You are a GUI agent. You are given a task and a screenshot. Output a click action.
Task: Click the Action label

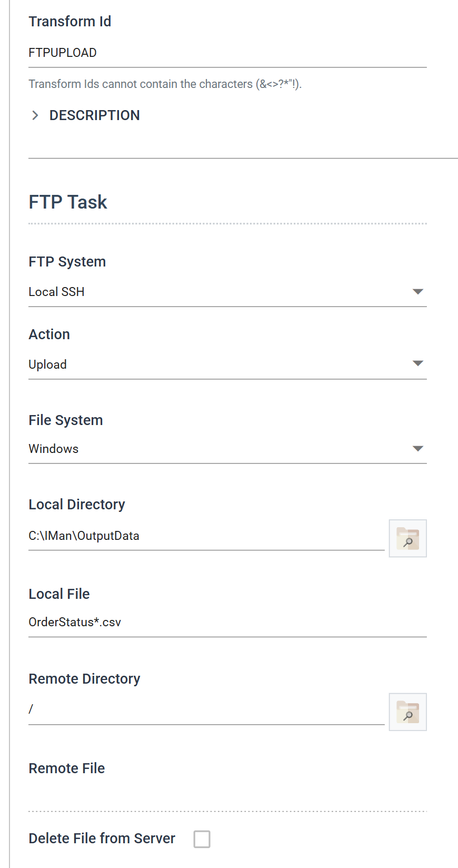coord(49,334)
